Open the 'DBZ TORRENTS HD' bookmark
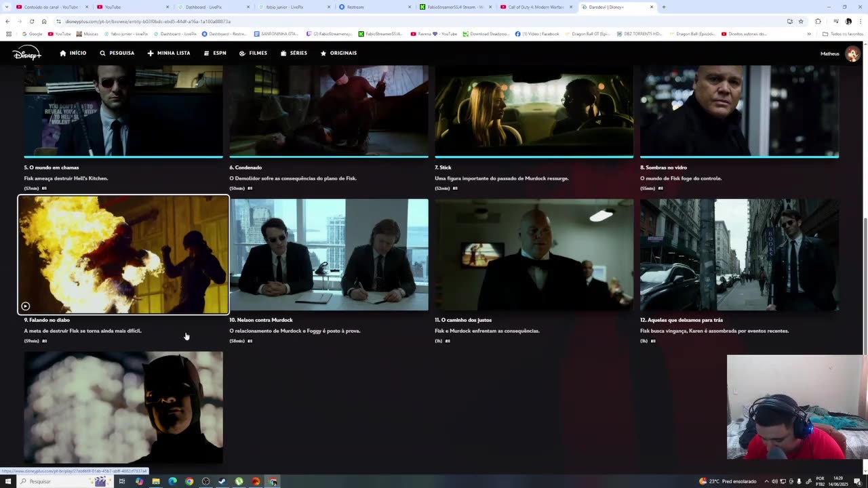 (x=639, y=33)
